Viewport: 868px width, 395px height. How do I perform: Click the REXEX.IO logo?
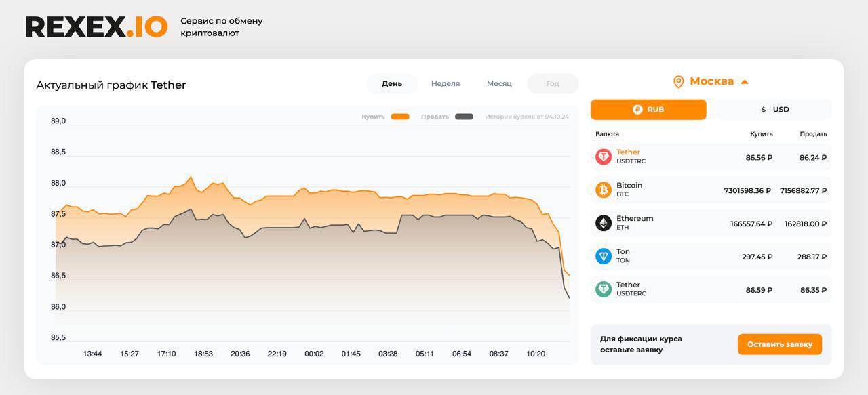[96, 26]
